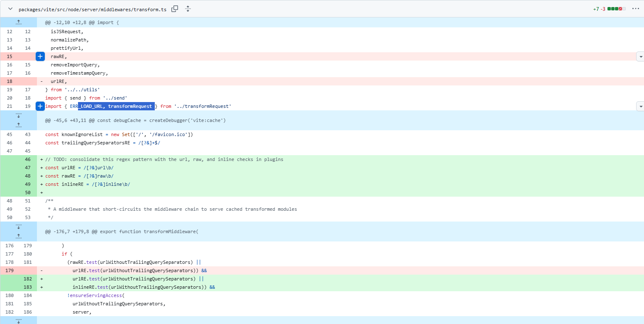Click the debugCache hunk header text
Viewport: 644px width, 324px height.
136,120
